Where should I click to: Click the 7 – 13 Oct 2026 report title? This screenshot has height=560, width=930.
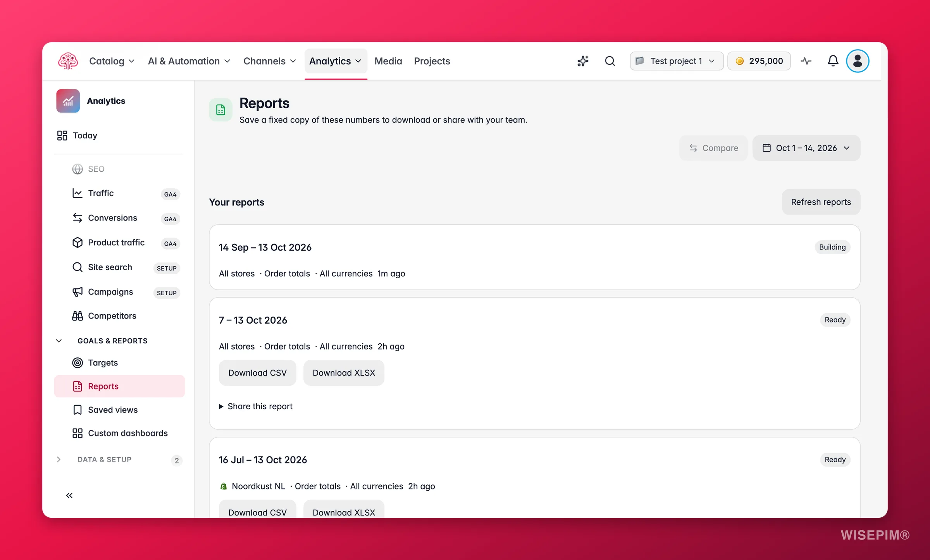[253, 320]
